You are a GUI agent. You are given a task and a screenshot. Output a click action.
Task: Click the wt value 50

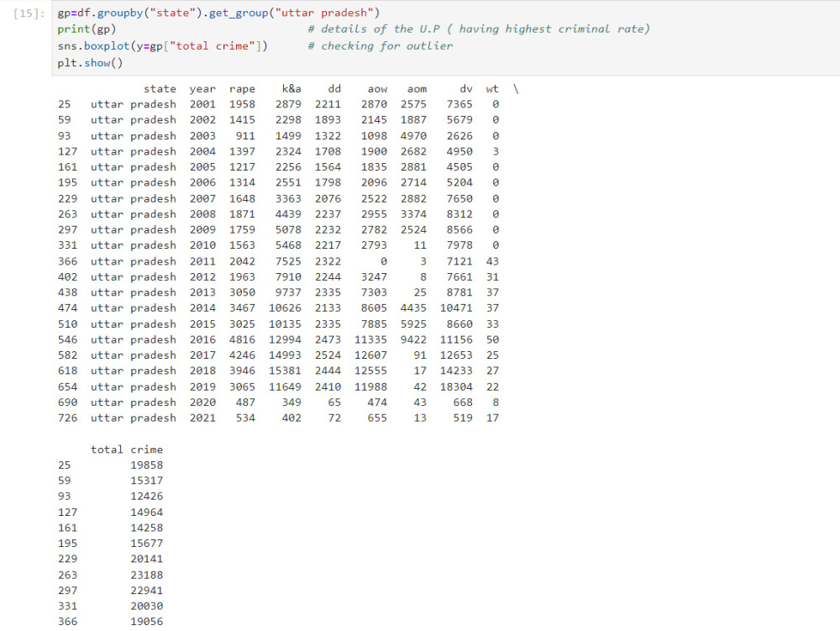(x=492, y=339)
